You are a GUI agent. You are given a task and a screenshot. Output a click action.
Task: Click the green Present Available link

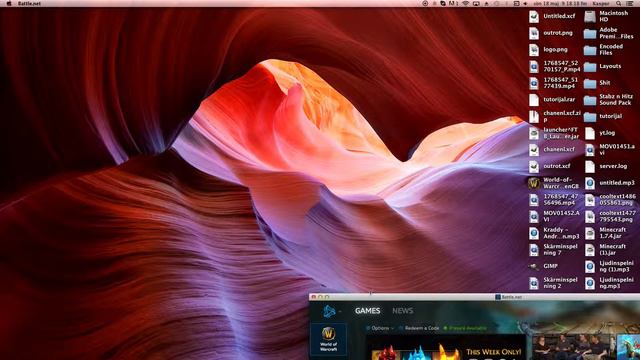[465, 328]
